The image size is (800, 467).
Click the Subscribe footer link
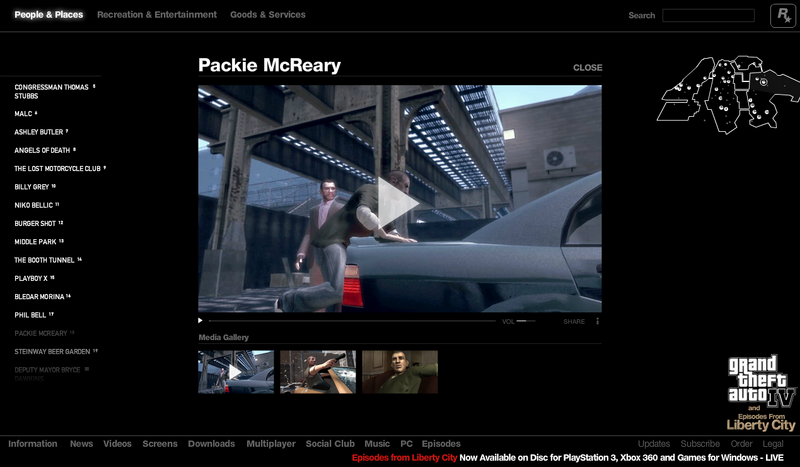(700, 444)
